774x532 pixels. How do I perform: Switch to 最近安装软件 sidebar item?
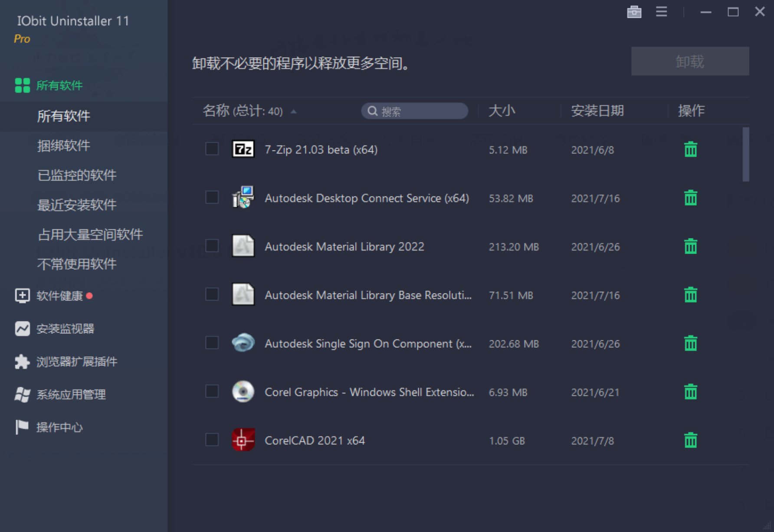(x=77, y=205)
